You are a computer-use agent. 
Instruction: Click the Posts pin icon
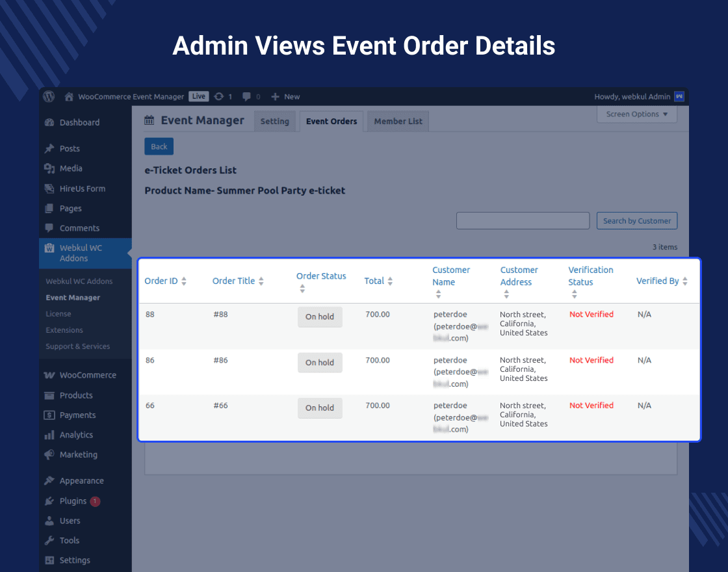49,149
